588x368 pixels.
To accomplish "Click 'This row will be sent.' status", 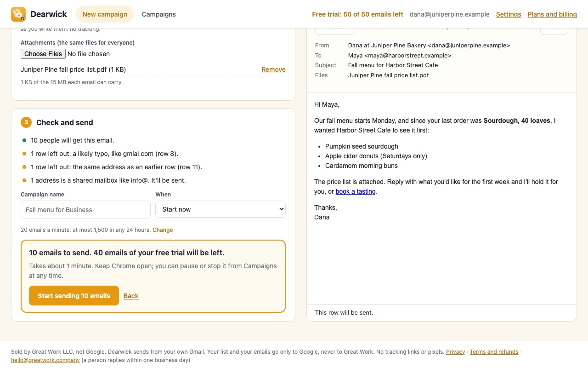I will click(344, 313).
